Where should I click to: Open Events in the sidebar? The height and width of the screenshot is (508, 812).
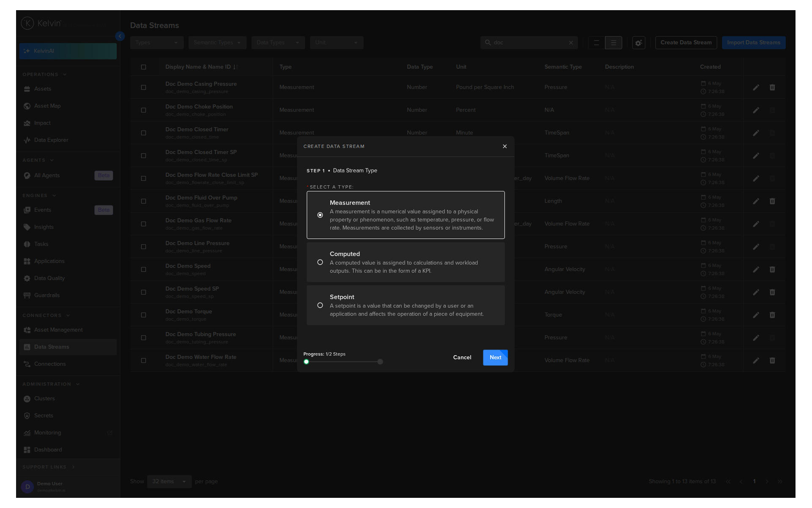tap(68, 210)
